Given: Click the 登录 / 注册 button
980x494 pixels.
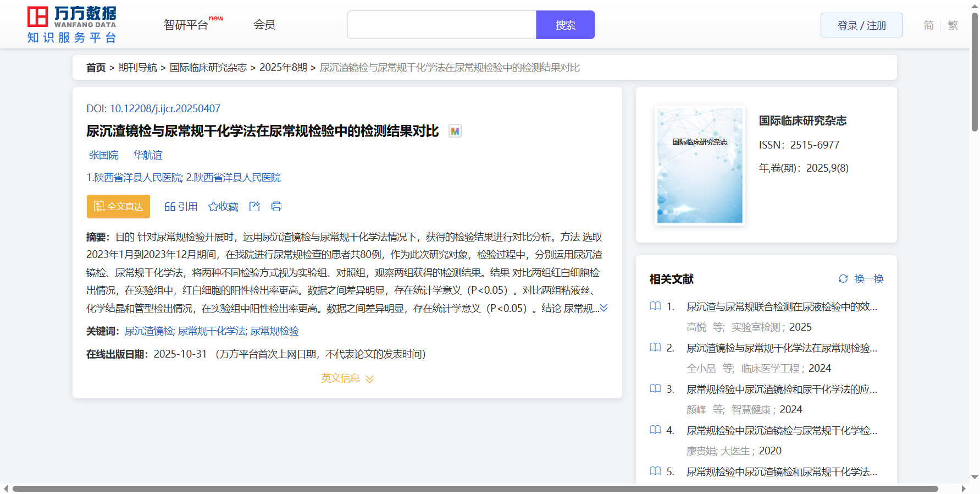Looking at the screenshot, I should click(x=861, y=25).
